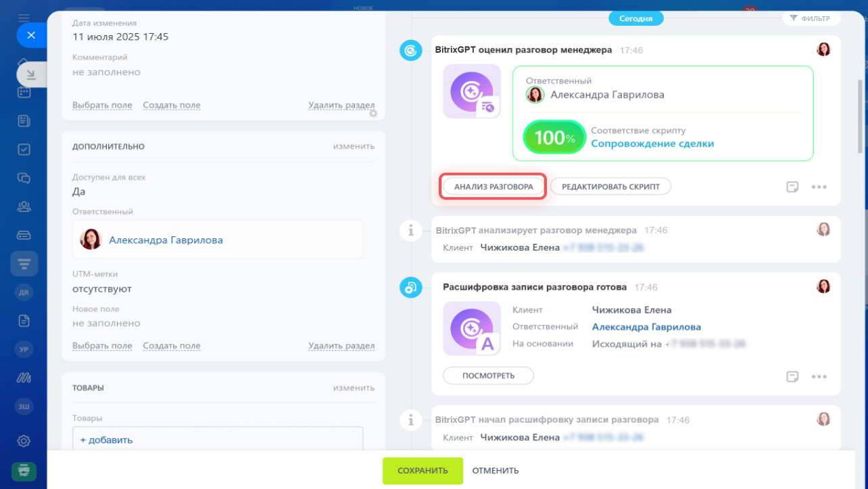Open settings gear in left sidebar
This screenshot has width=868, height=489.
click(x=24, y=441)
